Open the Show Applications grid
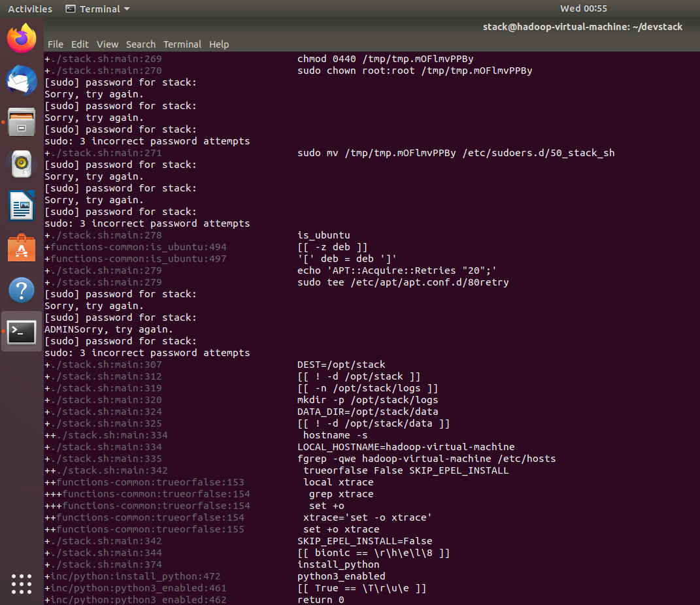 point(22,584)
